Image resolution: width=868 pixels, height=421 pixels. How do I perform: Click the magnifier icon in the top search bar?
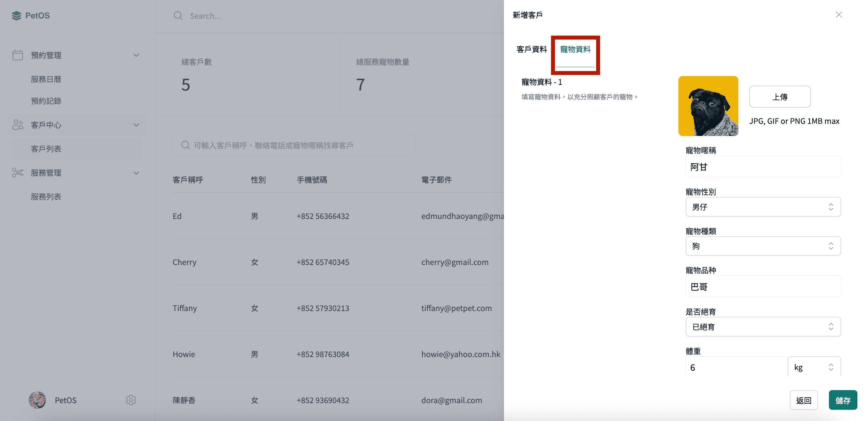pyautogui.click(x=178, y=15)
